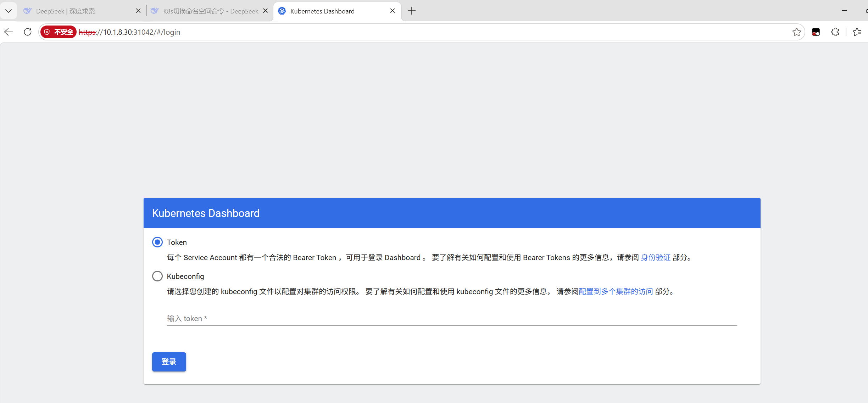Click the blue 登录 login button
Image resolution: width=868 pixels, height=403 pixels.
169,362
